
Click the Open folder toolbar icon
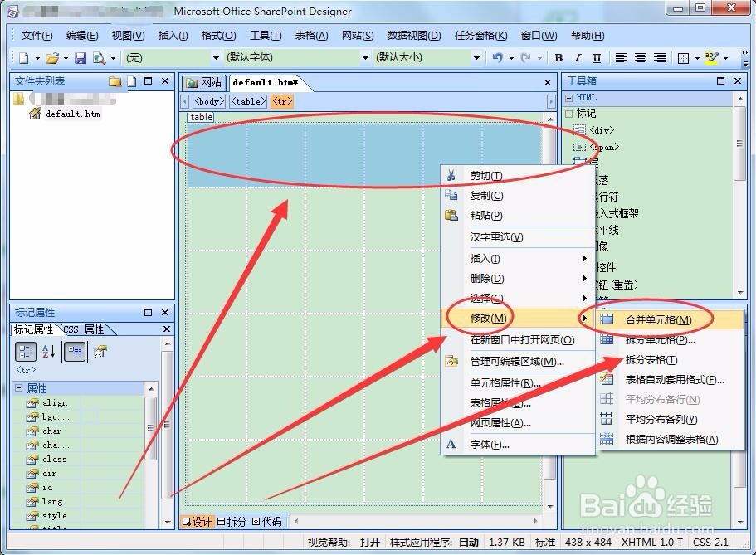point(52,58)
